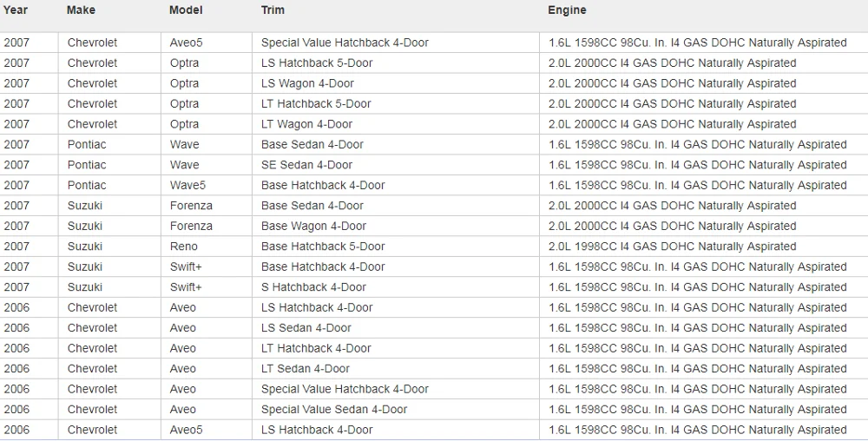Click the 2.0L 1998CC engine cell
This screenshot has height=441, width=868.
pos(672,247)
